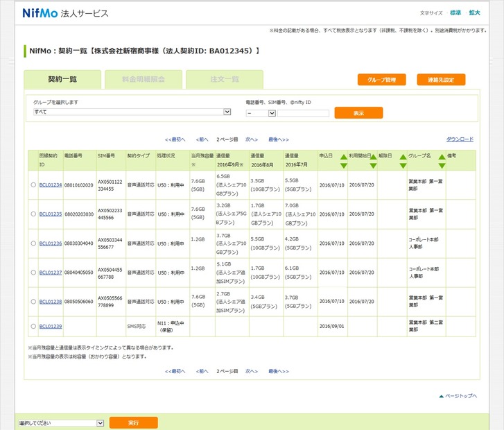The height and width of the screenshot is (430, 504).
Task: Click the 実行 button
Action: 133,422
